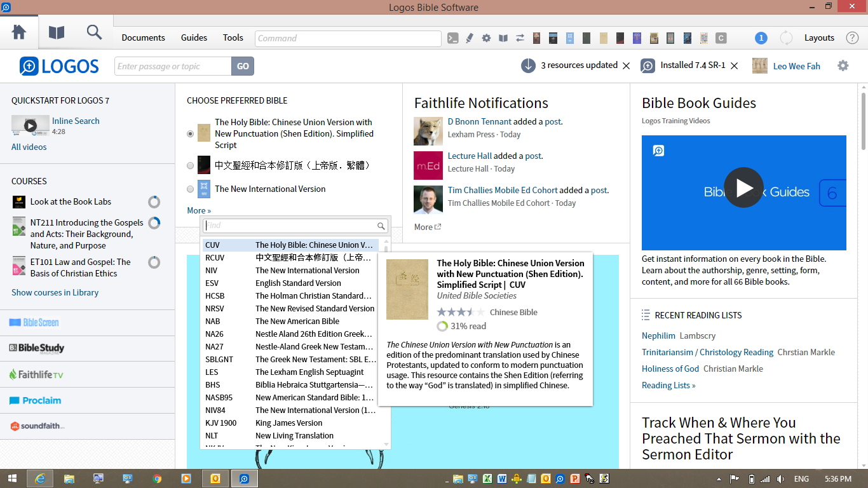Click the GO button
The width and height of the screenshot is (868, 488).
(x=243, y=66)
